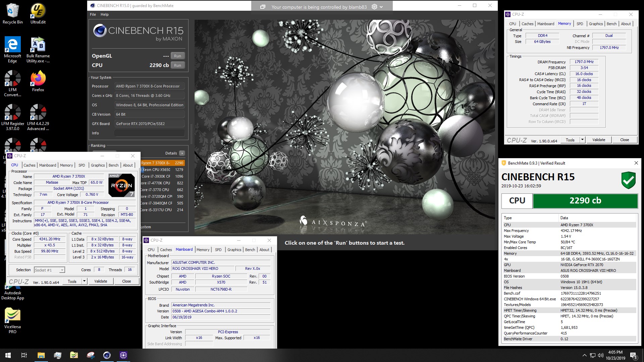Click Tools button in Memory window

570,140
